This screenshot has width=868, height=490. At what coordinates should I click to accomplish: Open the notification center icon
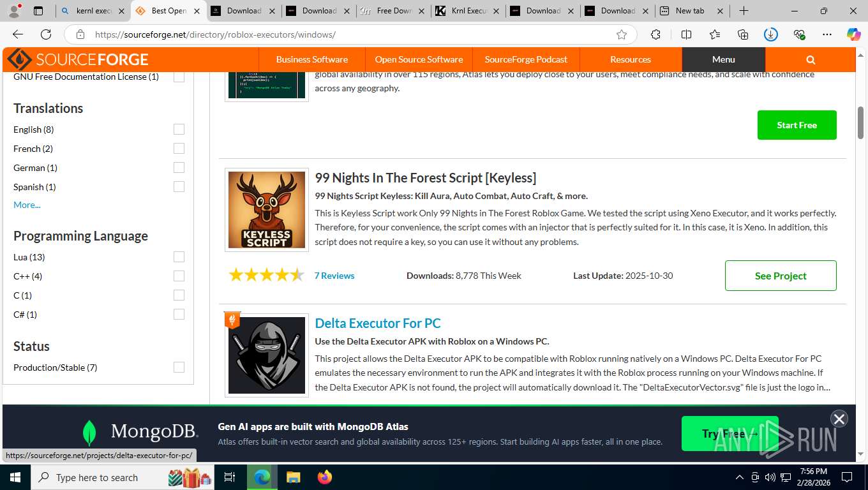coord(847,477)
